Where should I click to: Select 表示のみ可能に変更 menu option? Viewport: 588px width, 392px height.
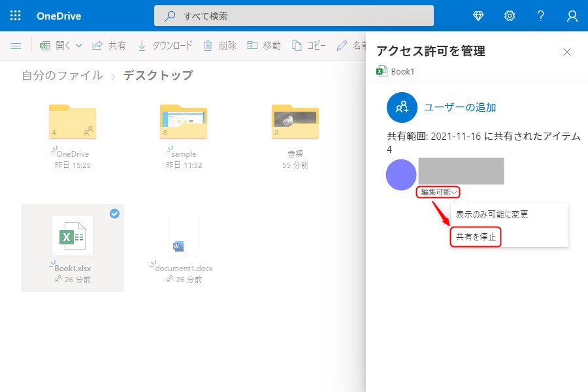click(x=492, y=214)
